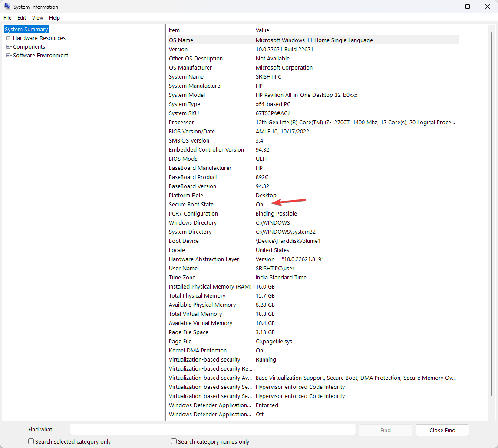This screenshot has width=498, height=448.
Task: Select the Total Virtual Memory row
Action: click(x=313, y=314)
